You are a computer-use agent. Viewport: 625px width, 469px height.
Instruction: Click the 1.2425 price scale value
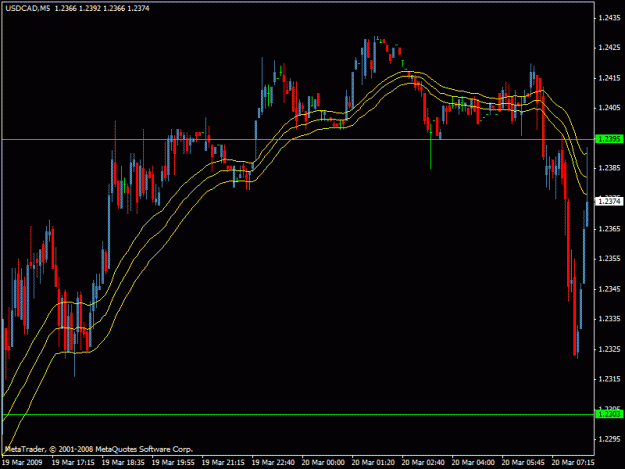(x=609, y=48)
